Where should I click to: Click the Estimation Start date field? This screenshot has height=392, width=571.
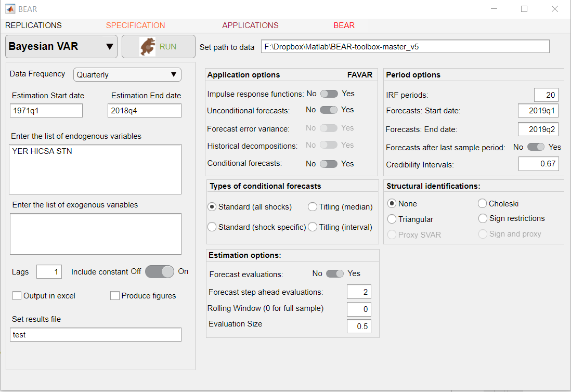coord(46,111)
